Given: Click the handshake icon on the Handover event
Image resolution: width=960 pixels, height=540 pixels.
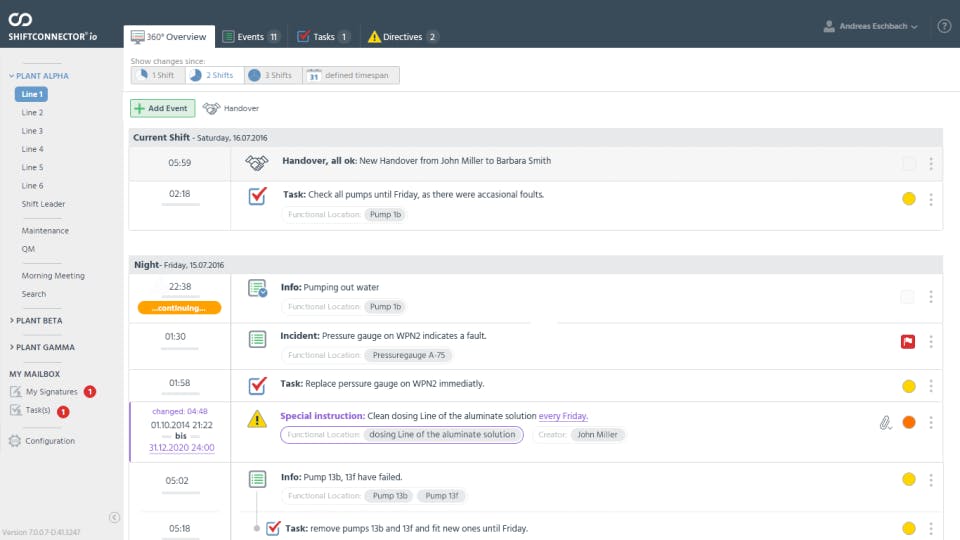Looking at the screenshot, I should [257, 163].
